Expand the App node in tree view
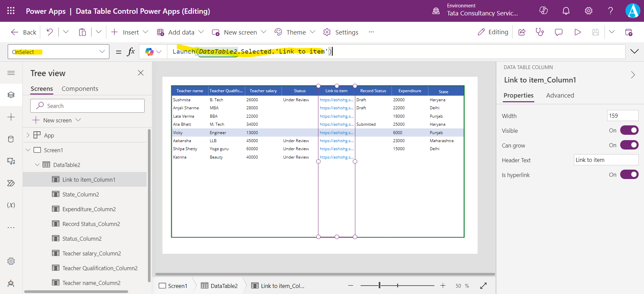The width and height of the screenshot is (644, 294). [x=28, y=135]
